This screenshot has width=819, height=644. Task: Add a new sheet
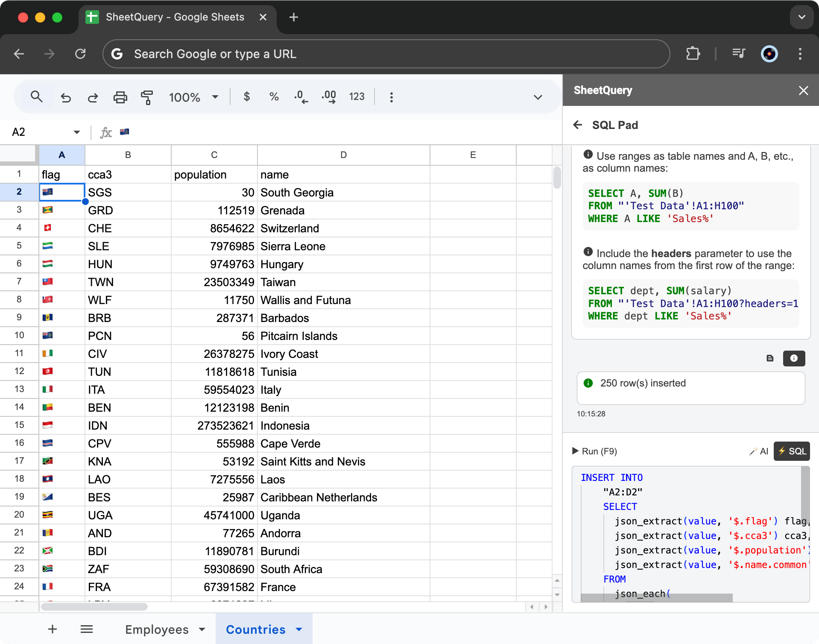52,629
